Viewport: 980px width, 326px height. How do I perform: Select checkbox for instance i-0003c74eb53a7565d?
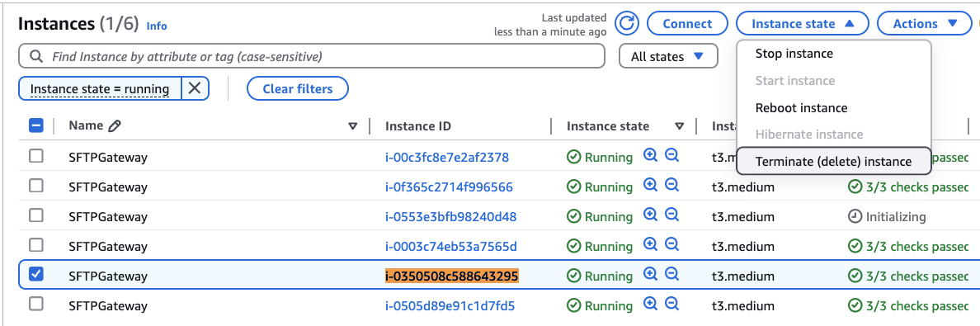point(36,245)
